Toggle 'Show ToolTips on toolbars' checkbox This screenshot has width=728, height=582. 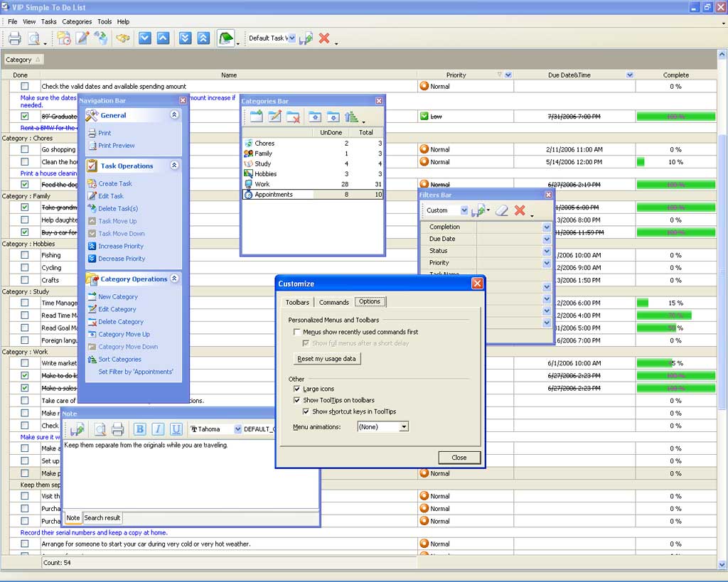tap(297, 400)
